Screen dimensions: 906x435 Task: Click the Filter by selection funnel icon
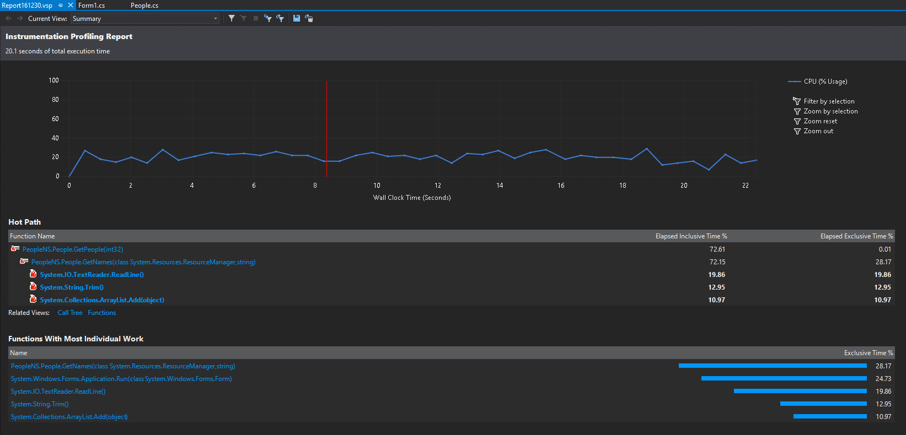click(797, 101)
